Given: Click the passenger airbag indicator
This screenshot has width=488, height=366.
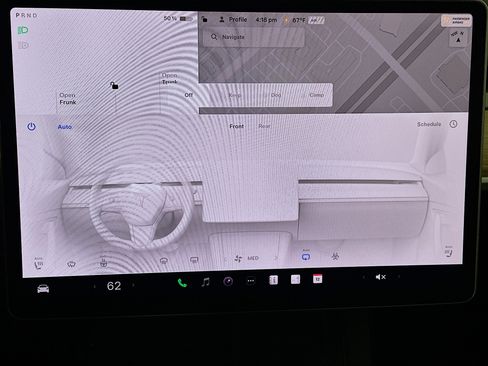Looking at the screenshot, I should click(x=457, y=20).
